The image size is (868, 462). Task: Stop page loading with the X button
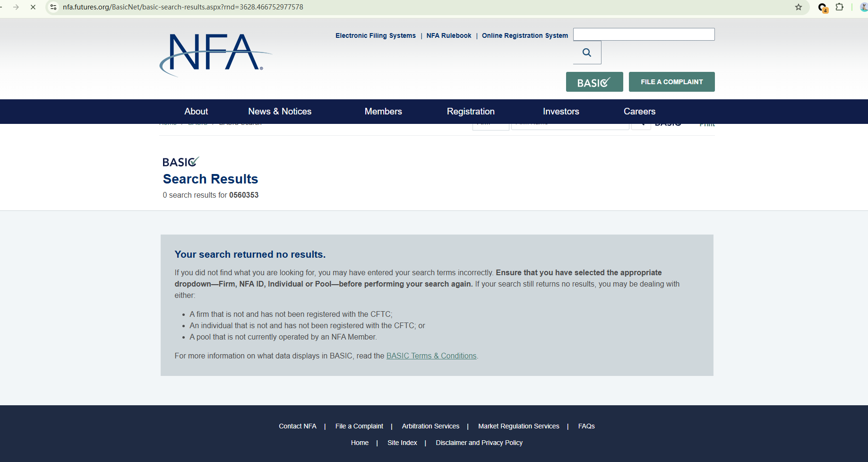[33, 7]
